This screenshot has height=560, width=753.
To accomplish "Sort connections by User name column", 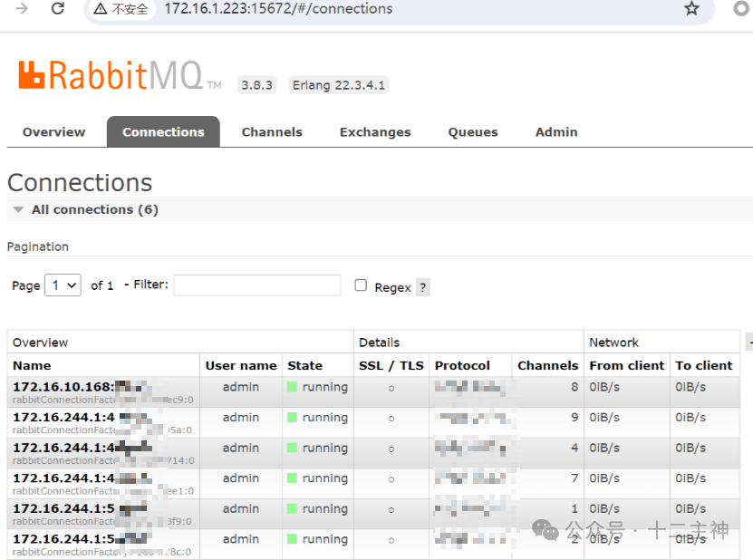I will pyautogui.click(x=241, y=365).
